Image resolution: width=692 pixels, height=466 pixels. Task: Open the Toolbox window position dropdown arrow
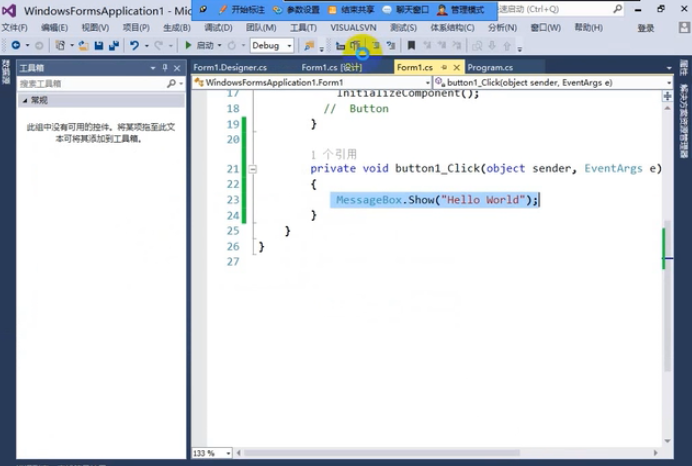[153, 68]
